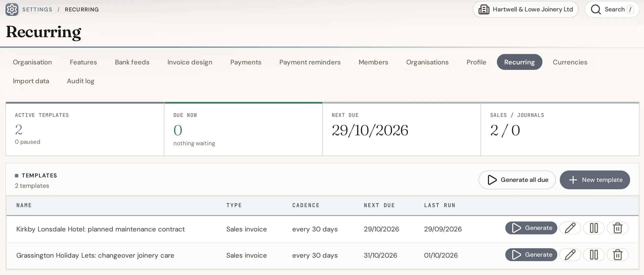Click the 29/09/2026 last run cell
The width and height of the screenshot is (644, 275).
(443, 229)
